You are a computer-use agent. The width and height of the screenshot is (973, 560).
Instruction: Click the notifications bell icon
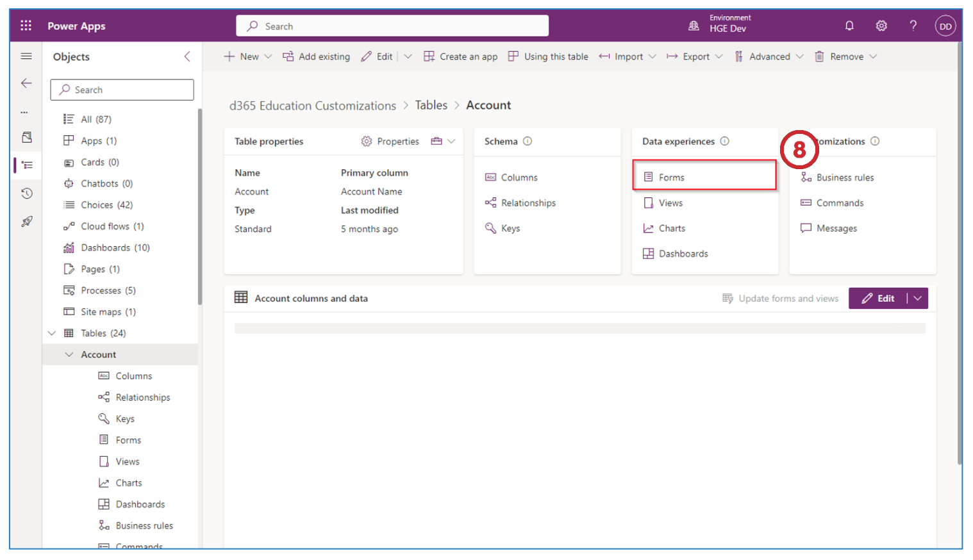pyautogui.click(x=849, y=26)
